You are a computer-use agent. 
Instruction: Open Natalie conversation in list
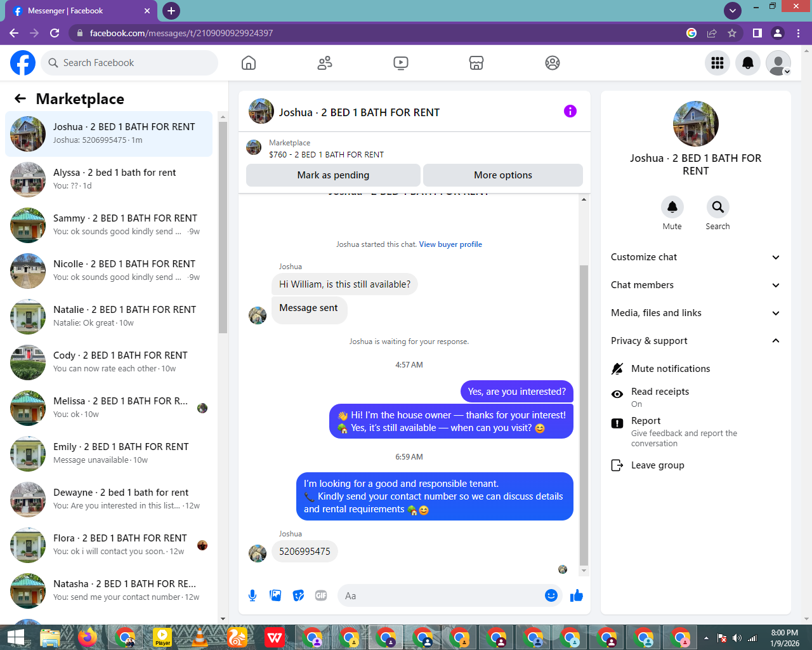(109, 317)
